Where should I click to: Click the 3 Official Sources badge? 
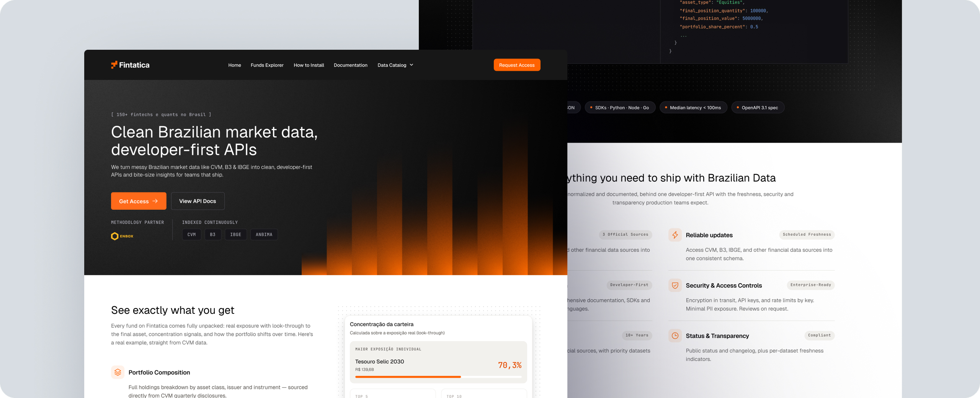click(x=626, y=235)
